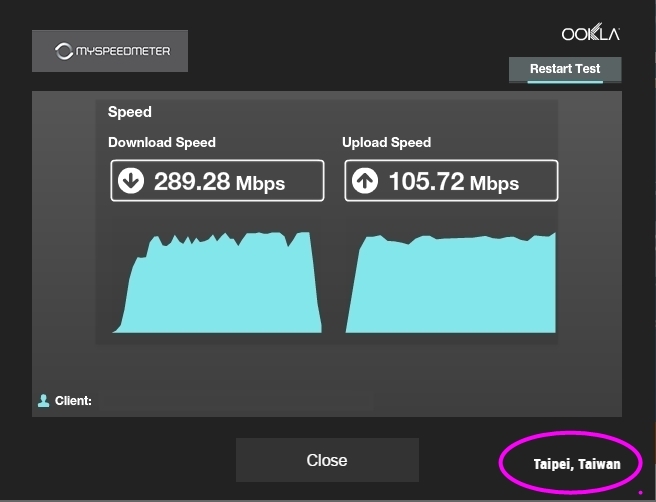Click the Client person icon
This screenshot has height=502, width=656.
[x=43, y=401]
